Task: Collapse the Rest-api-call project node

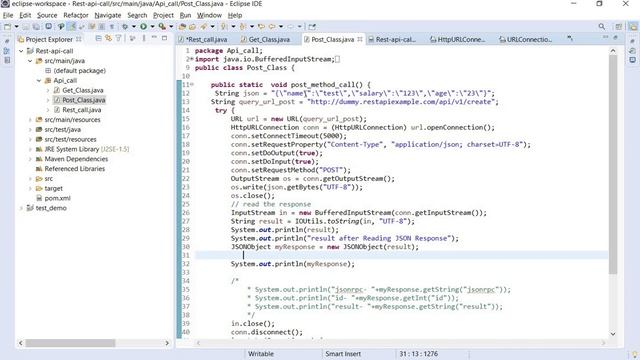Action: coord(21,51)
